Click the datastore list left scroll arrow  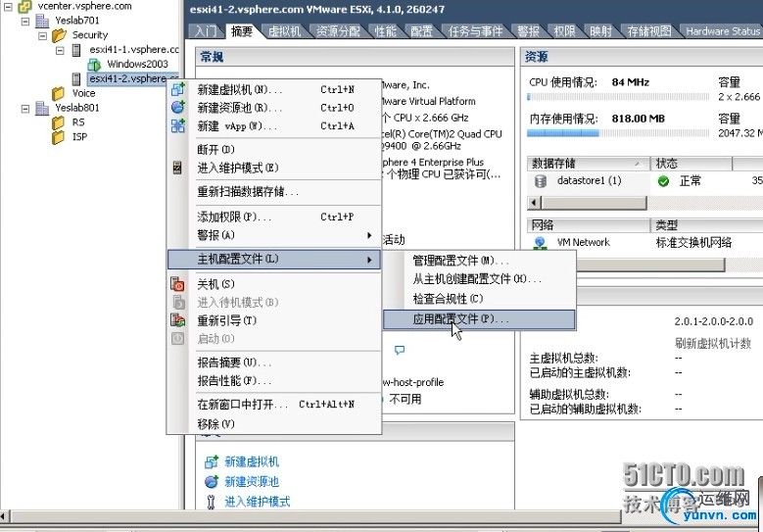tap(534, 203)
